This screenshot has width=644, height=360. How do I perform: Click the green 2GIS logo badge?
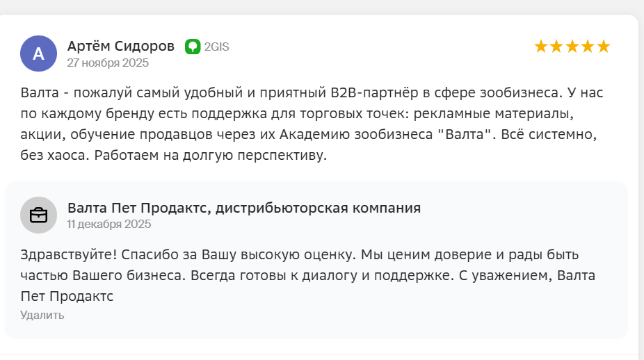click(x=193, y=47)
